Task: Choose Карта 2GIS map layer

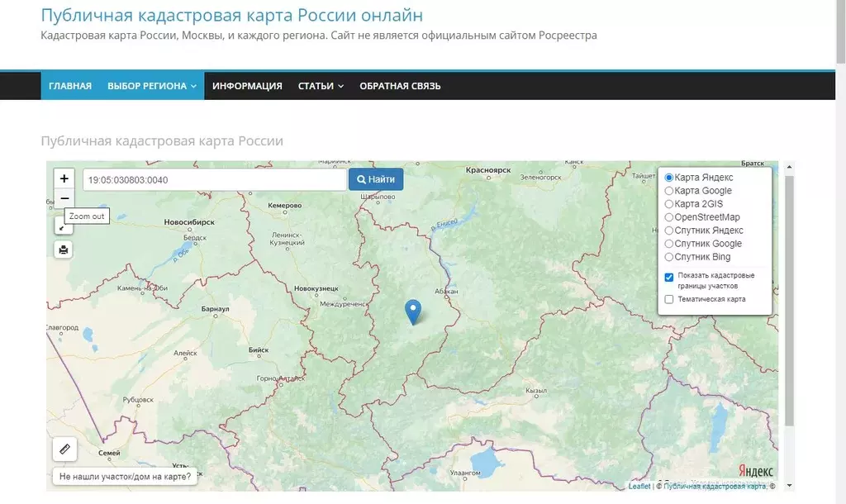Action: [x=669, y=204]
